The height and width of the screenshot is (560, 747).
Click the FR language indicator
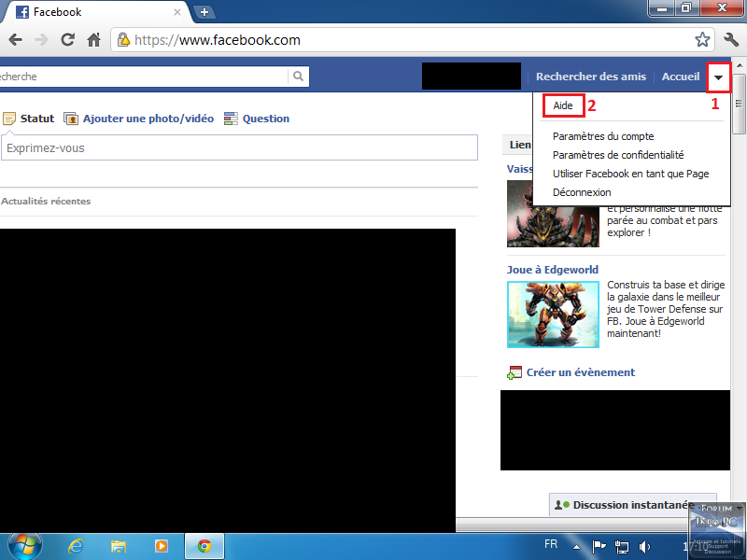(x=551, y=544)
